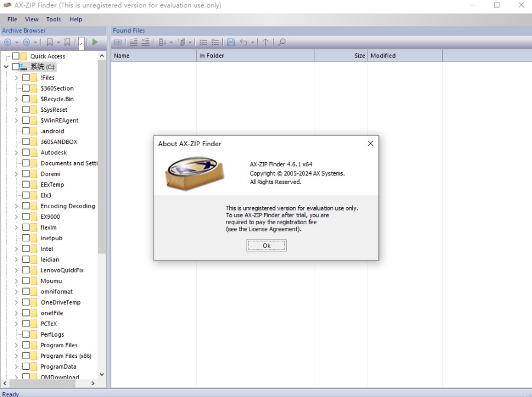
Task: Click the Quick Access folder icon
Action: coord(24,56)
